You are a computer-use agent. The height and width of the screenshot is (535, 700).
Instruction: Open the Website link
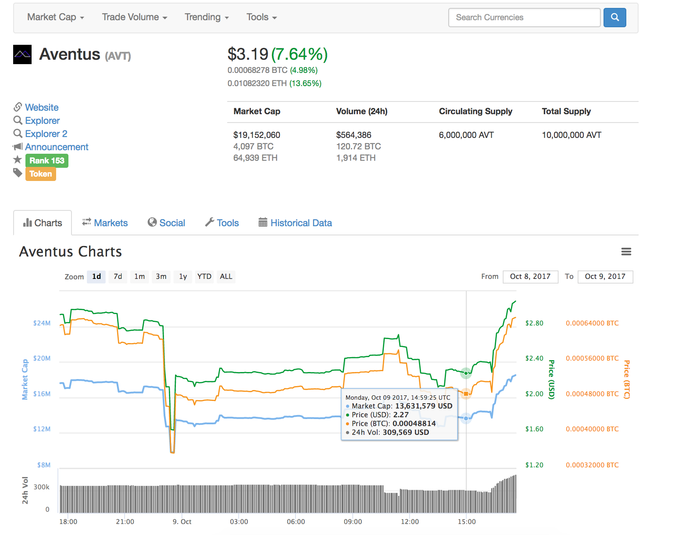tap(42, 107)
